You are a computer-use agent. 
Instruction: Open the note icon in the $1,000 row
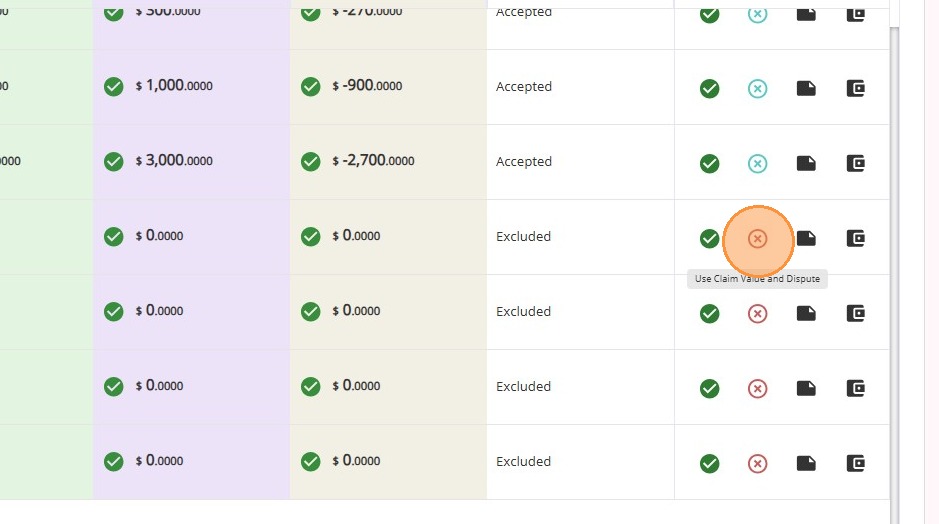806,88
